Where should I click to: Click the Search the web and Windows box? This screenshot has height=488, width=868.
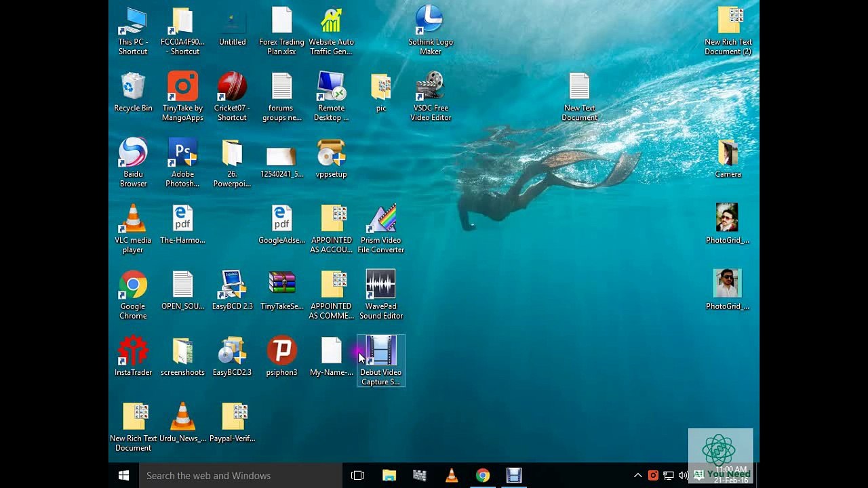pyautogui.click(x=241, y=476)
